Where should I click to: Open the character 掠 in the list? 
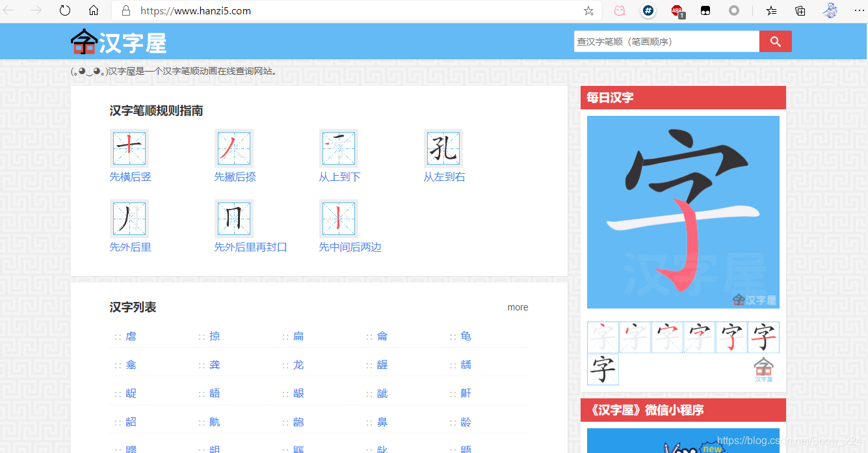click(x=215, y=336)
